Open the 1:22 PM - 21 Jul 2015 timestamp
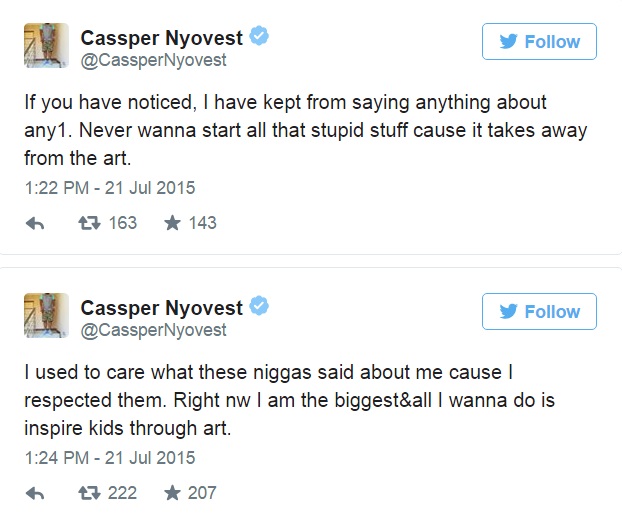 tap(110, 188)
